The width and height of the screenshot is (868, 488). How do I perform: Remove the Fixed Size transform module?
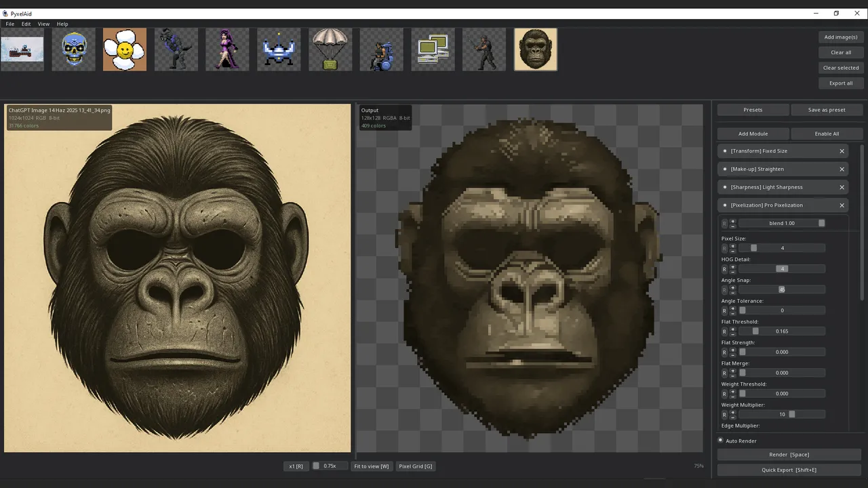(842, 151)
